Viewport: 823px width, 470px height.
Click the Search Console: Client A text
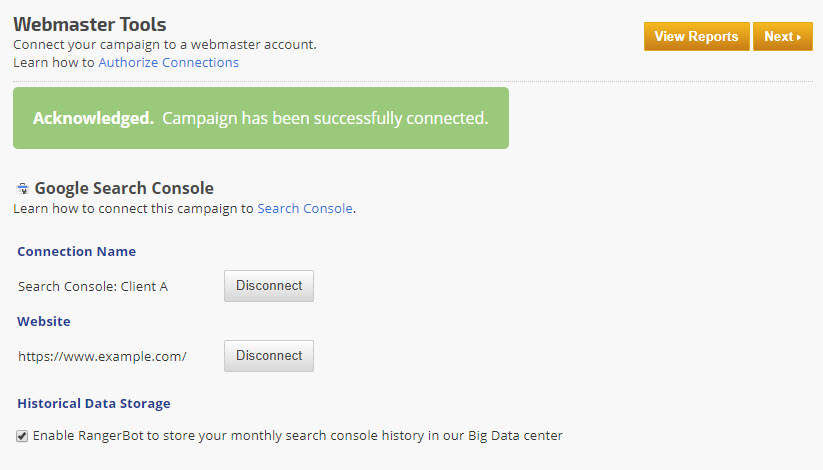(93, 287)
